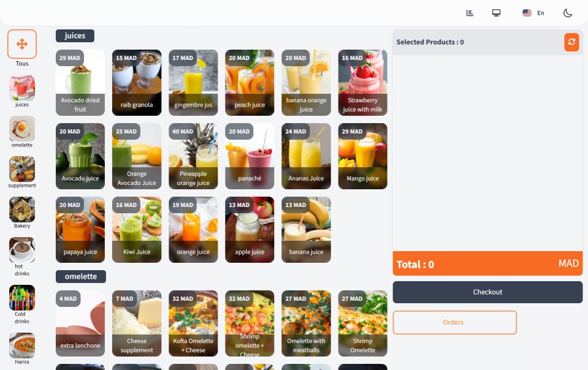
Task: Open the language selector showing En
Action: (533, 13)
